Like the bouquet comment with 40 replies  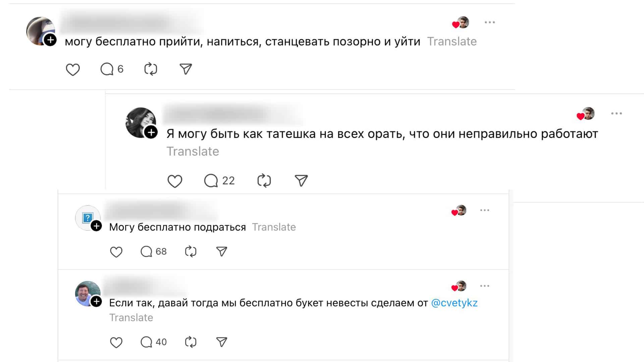coord(116,342)
